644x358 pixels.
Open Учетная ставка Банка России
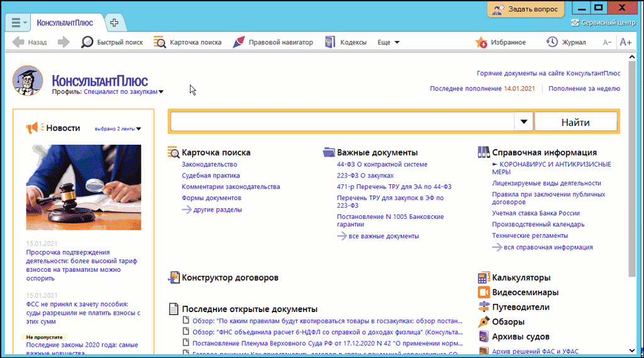pyautogui.click(x=536, y=213)
